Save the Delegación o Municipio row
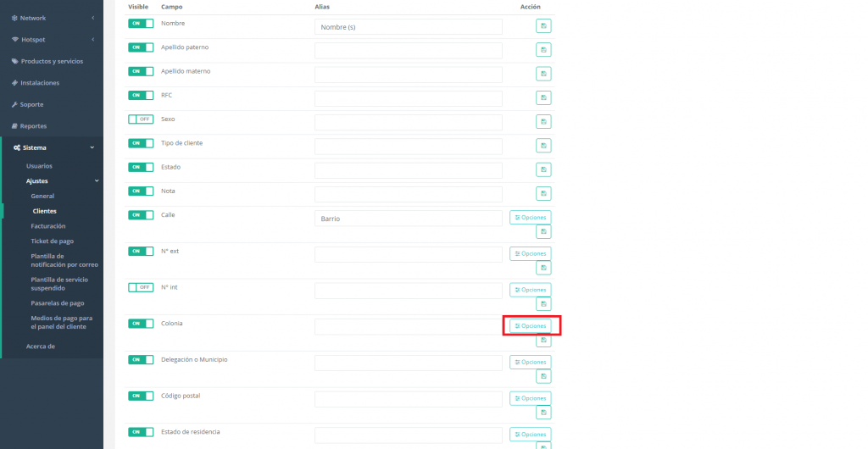This screenshot has width=868, height=449. pos(543,376)
